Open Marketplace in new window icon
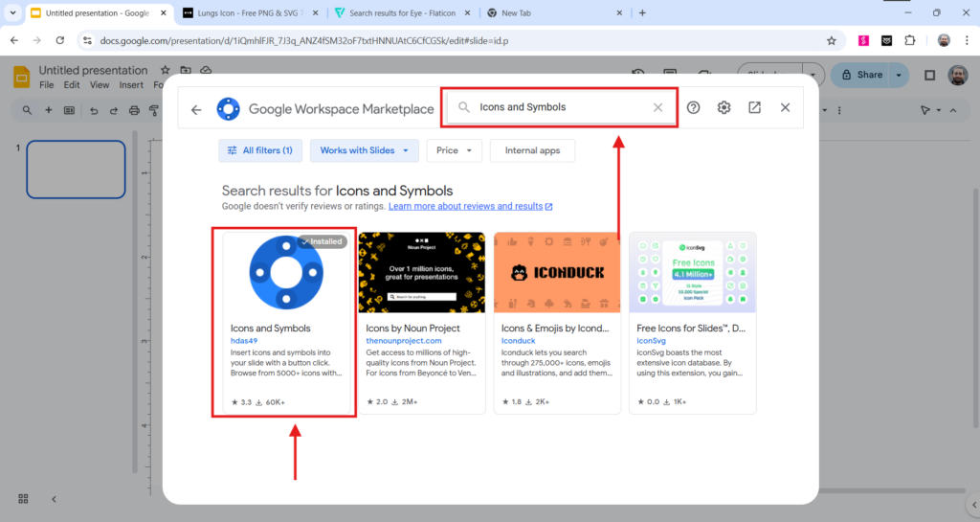Image resolution: width=980 pixels, height=522 pixels. (755, 107)
